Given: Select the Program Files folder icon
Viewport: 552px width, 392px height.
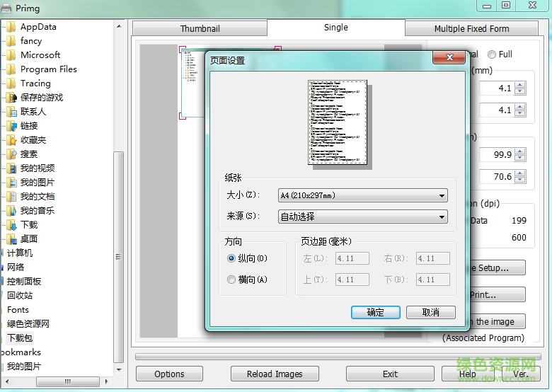Looking at the screenshot, I should [11, 69].
